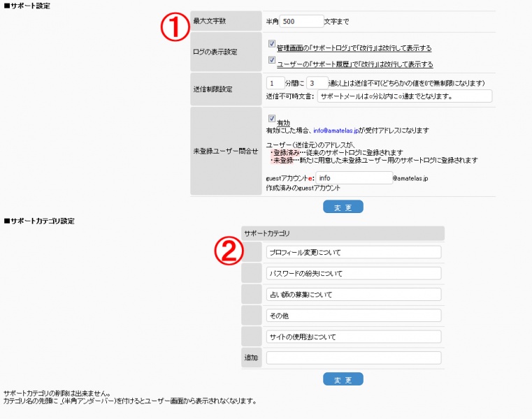Viewport: 532px width, 419px height.
Task: Toggle the ユーザー サポート履歴 line-break checkbox
Action: point(272,60)
